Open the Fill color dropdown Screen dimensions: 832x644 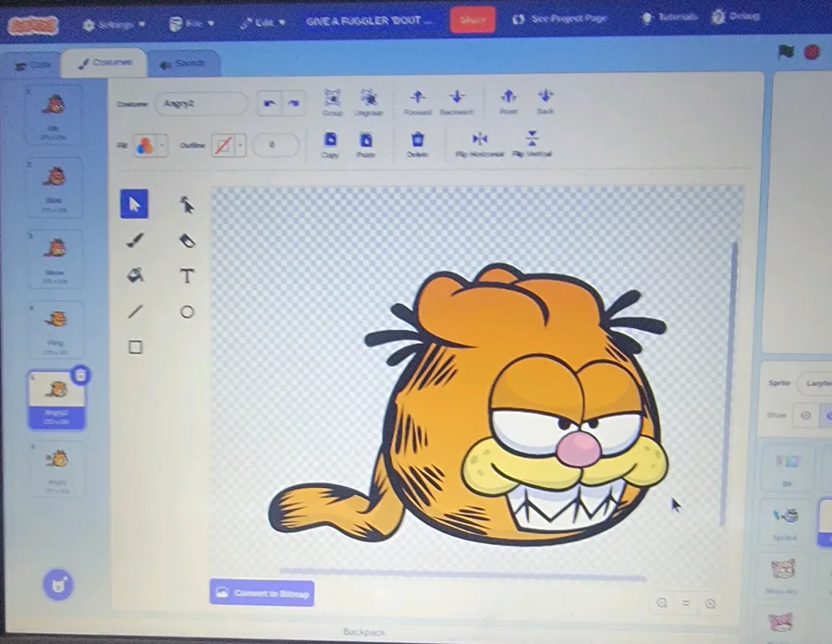tap(163, 144)
